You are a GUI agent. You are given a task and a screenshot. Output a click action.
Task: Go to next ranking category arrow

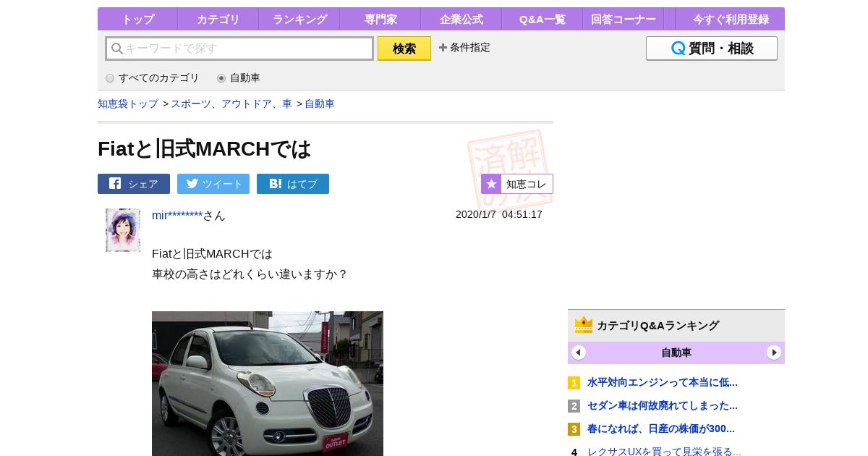pyautogui.click(x=774, y=352)
